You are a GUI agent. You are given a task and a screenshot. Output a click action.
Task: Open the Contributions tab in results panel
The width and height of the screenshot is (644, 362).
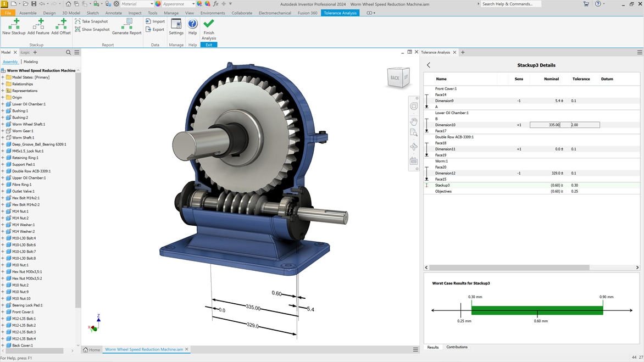tap(457, 347)
